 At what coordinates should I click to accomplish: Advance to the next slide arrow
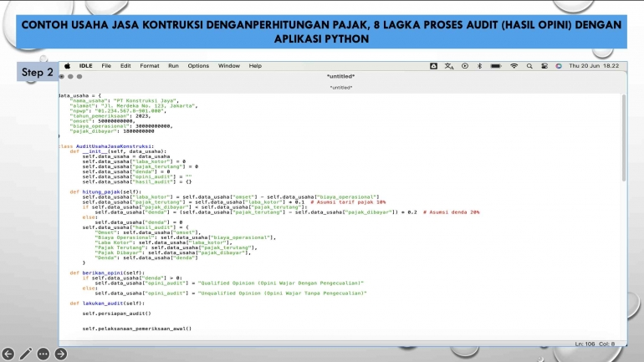click(x=61, y=354)
